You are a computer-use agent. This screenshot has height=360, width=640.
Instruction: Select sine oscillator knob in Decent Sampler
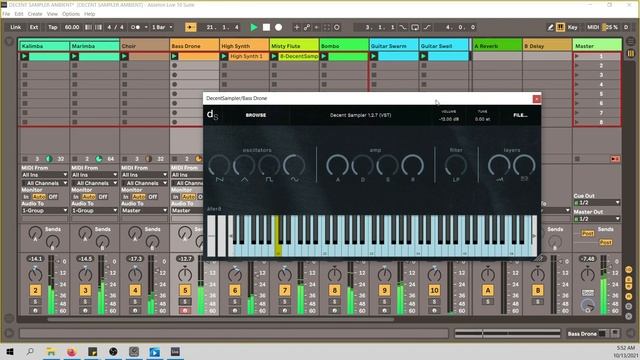click(x=294, y=166)
